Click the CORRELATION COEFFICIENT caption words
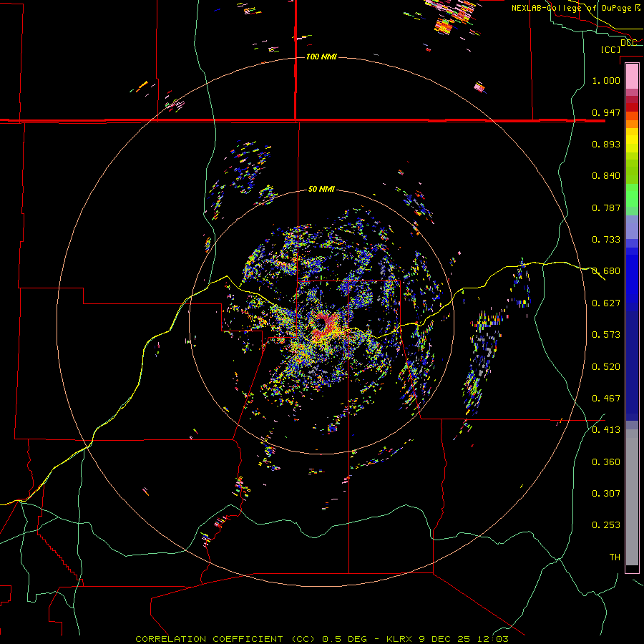 209,639
